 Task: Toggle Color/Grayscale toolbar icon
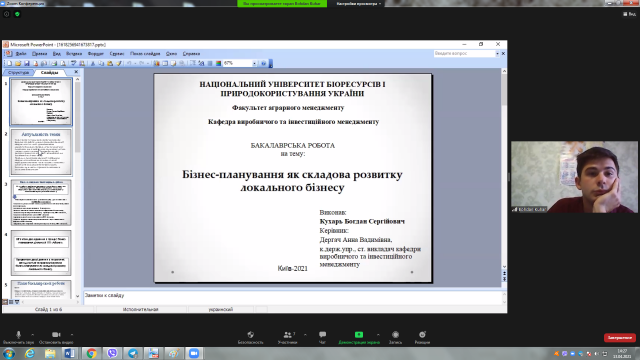(218, 63)
